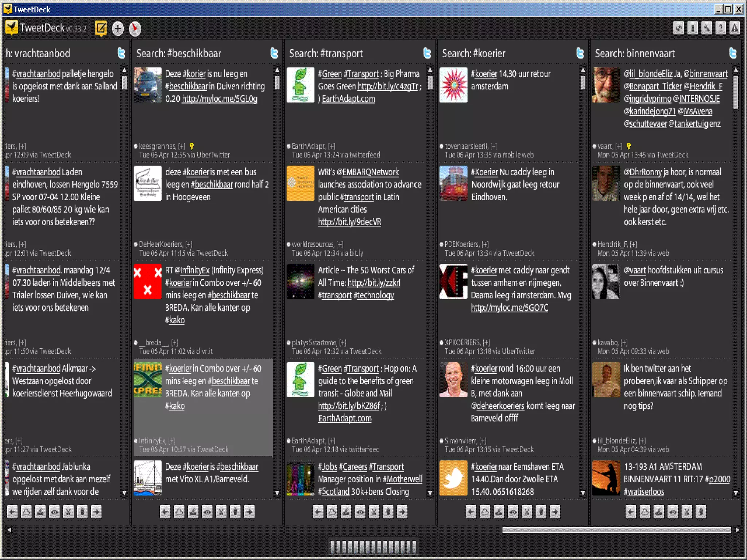Click the yellow compose tweet icon

pos(101,28)
